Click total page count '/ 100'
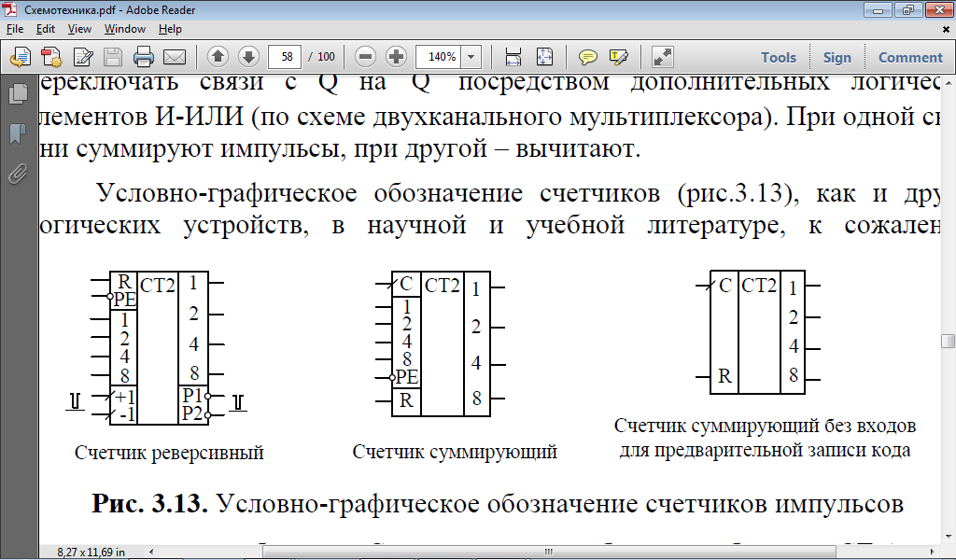Screen dimensions: 956x560 pyautogui.click(x=321, y=57)
